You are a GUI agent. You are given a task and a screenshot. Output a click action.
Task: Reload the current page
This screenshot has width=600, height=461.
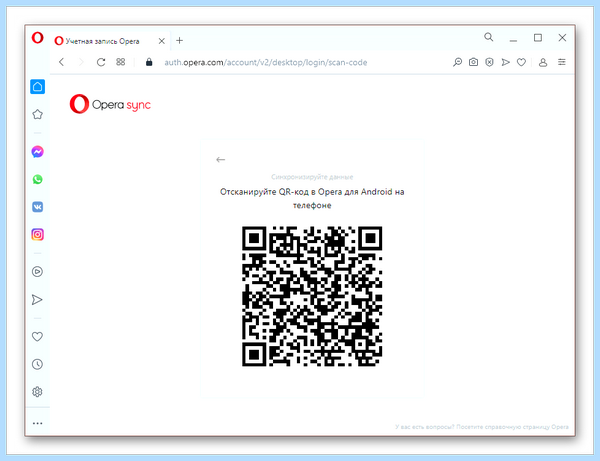pos(101,62)
